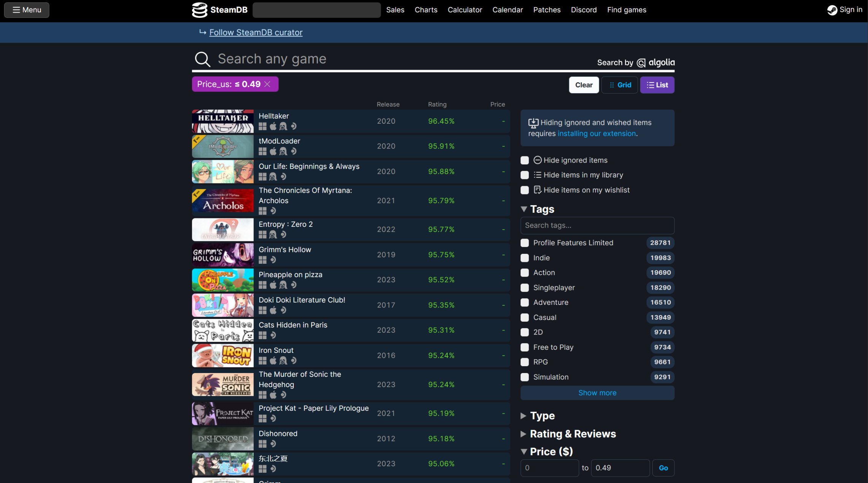868x483 pixels.
Task: Enable Hide ignored items checkbox
Action: (525, 160)
